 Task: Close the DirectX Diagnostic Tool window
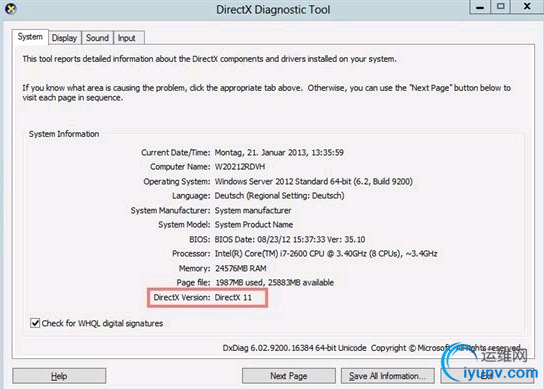coord(527,7)
